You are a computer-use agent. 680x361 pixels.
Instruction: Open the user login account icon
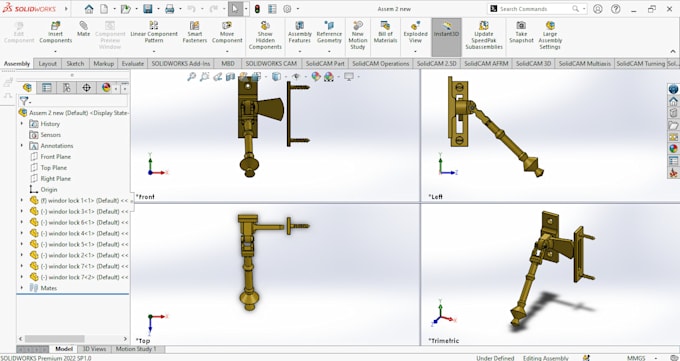(x=598, y=9)
